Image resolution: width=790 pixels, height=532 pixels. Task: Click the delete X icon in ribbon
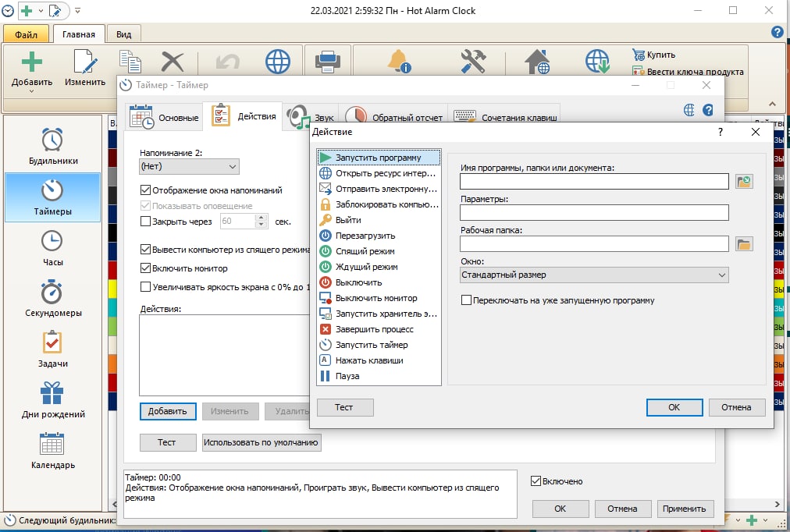tap(173, 62)
